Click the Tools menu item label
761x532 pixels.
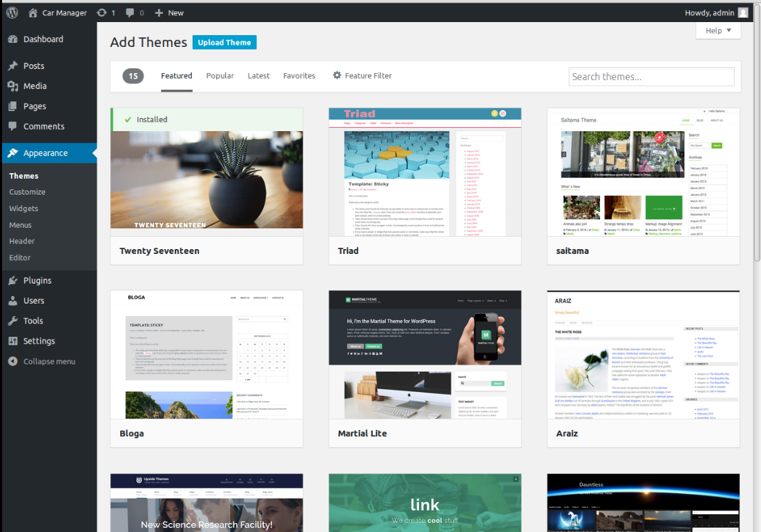click(x=33, y=321)
